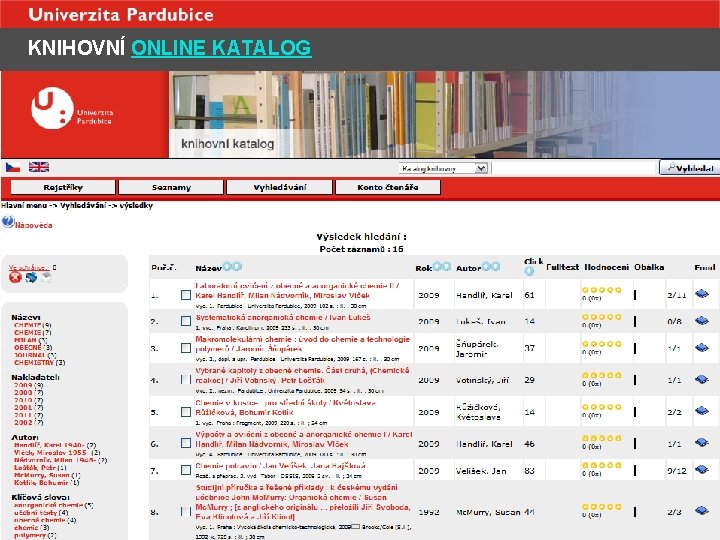The image size is (720, 540).
Task: Filter by year facet 2009 (9)
Action: [x=28, y=385]
